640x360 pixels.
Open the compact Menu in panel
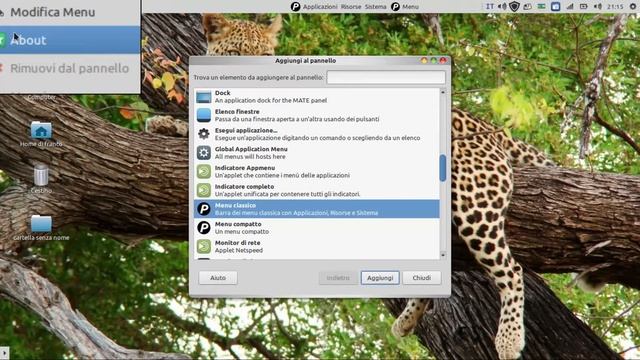(410, 7)
